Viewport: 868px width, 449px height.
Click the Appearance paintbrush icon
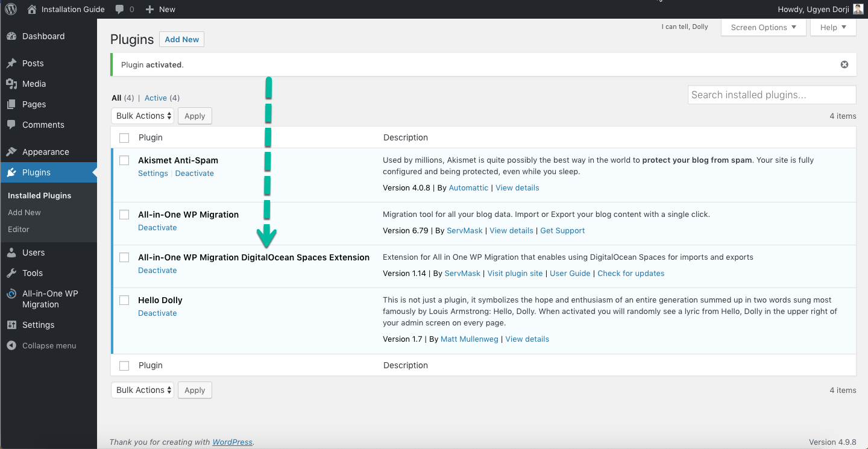click(x=11, y=152)
